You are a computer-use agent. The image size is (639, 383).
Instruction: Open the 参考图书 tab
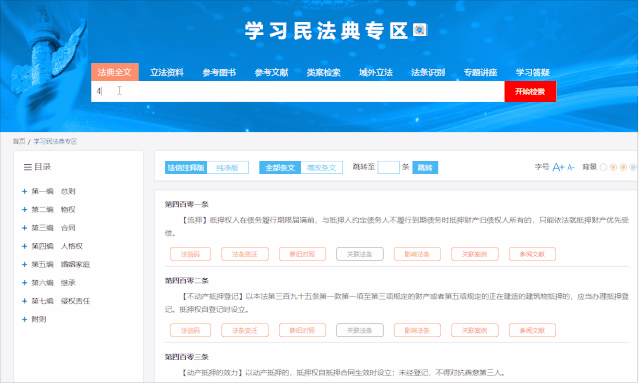[x=219, y=73]
